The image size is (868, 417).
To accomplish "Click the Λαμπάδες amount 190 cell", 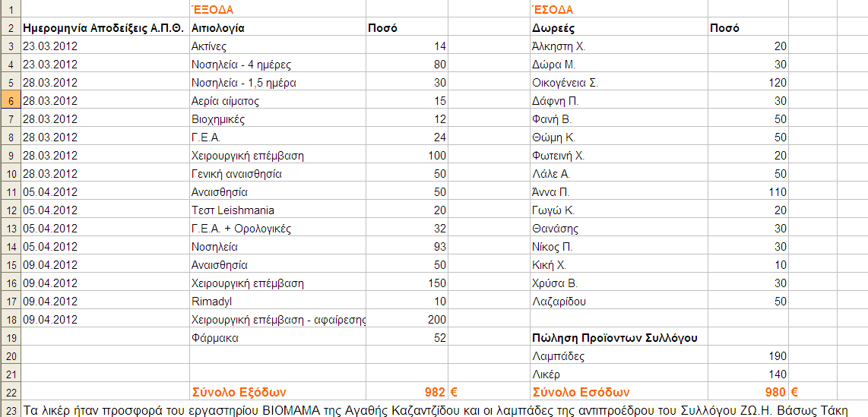I will (748, 356).
